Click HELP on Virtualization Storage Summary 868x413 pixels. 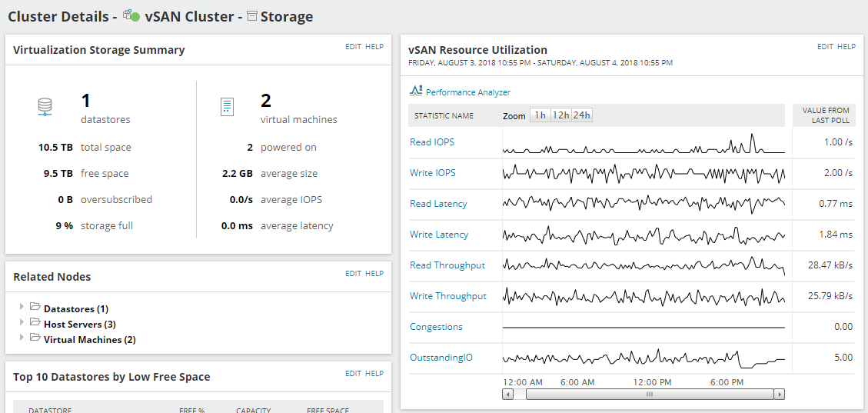[x=374, y=47]
